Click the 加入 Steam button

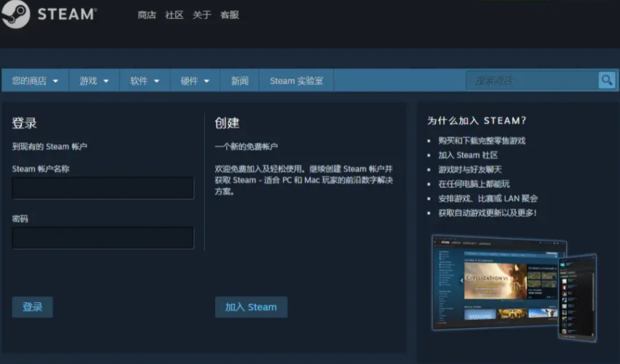[x=251, y=307]
